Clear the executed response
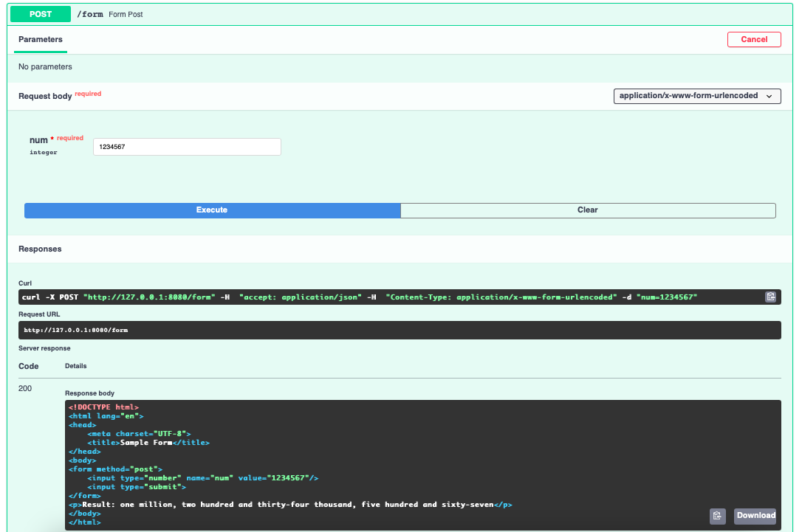Viewport: 802px width, 532px height. point(588,210)
